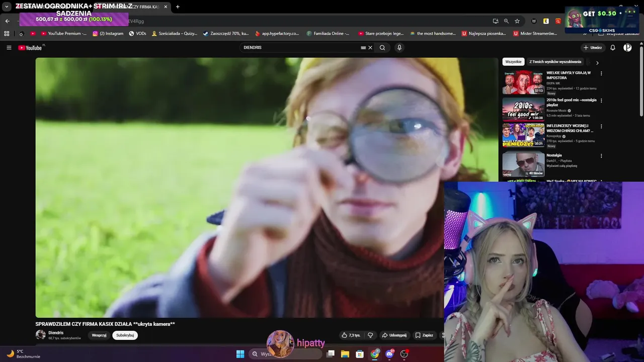Screen dimensions: 644x362
Task: Open the weather widget showing 5°C
Action: tap(22, 354)
